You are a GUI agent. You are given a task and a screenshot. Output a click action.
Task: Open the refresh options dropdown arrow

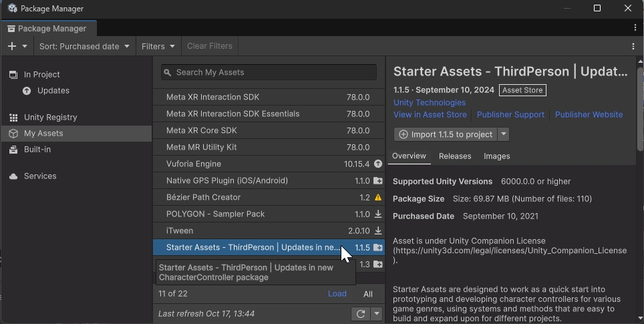[377, 314]
